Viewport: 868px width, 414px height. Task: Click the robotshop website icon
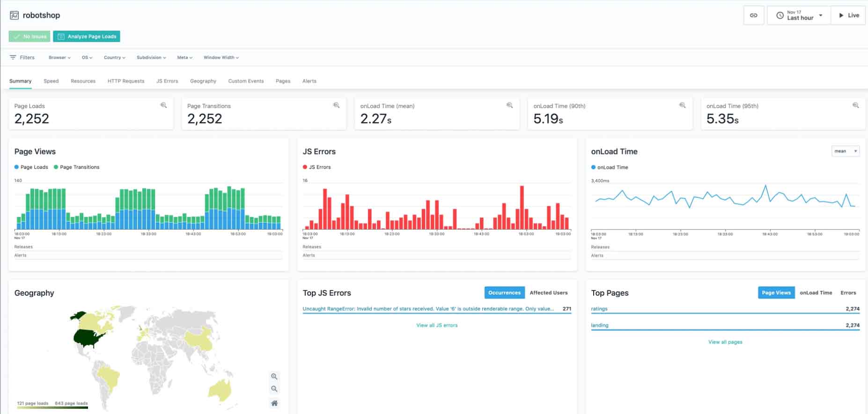pyautogui.click(x=15, y=15)
